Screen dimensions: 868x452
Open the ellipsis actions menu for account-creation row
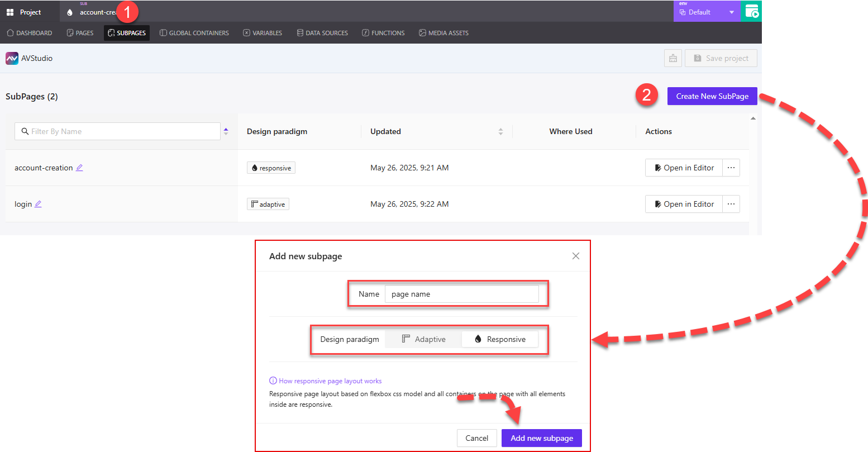tap(731, 167)
